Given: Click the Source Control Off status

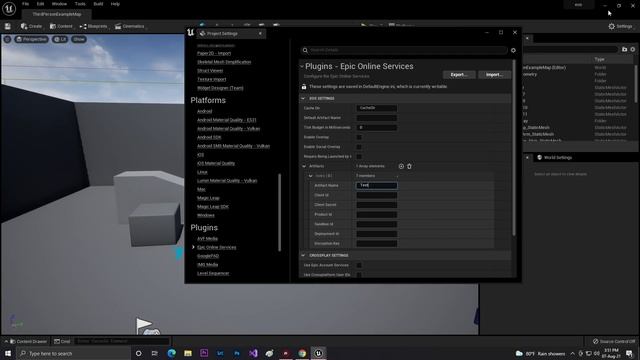Looking at the screenshot, I should click(x=614, y=341).
